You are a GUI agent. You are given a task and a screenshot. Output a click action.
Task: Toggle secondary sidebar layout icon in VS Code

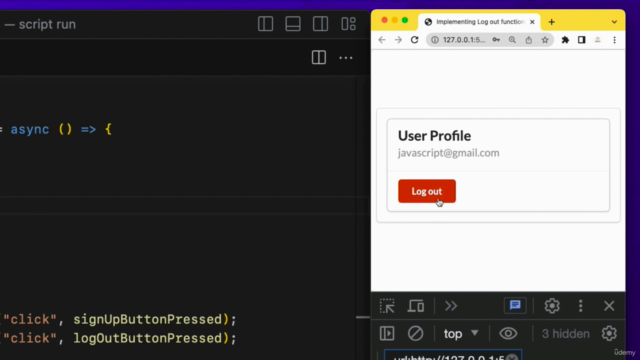[320, 24]
